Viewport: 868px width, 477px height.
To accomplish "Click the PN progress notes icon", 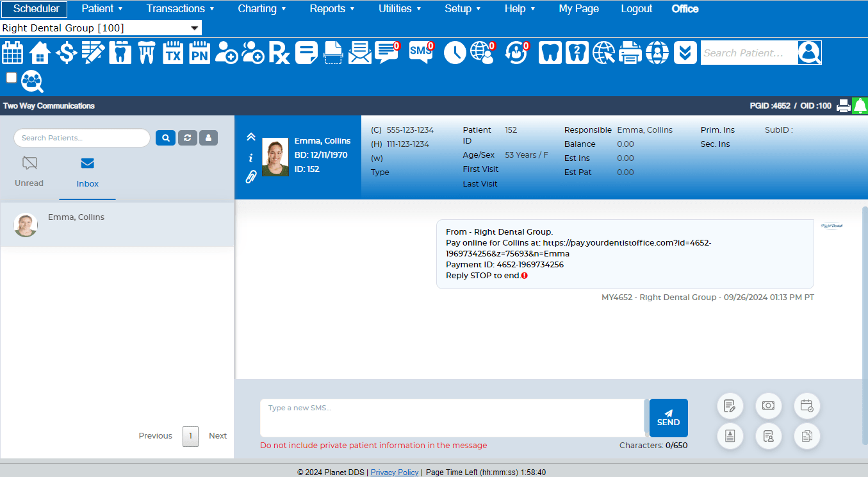I will coord(200,53).
